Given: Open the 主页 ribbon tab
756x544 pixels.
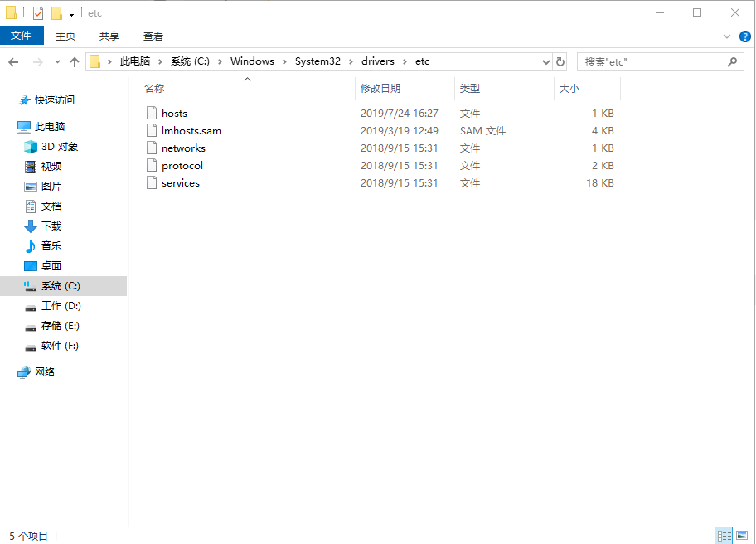Looking at the screenshot, I should [65, 36].
